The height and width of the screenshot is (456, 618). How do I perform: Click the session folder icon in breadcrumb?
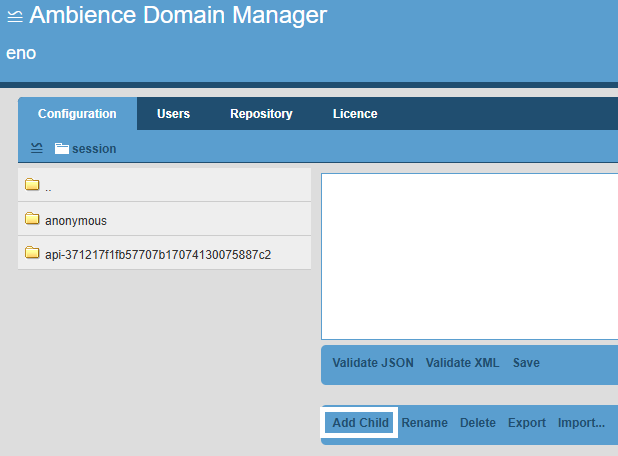(x=61, y=148)
